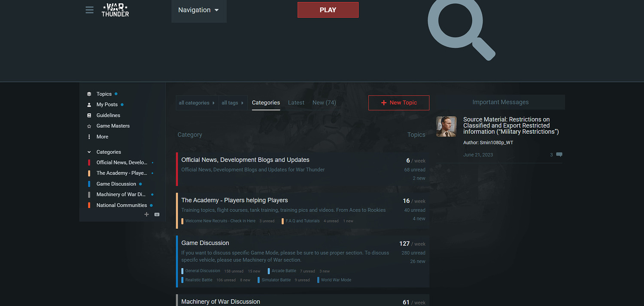Click the War Thunder logo
644x306 pixels.
point(115,10)
